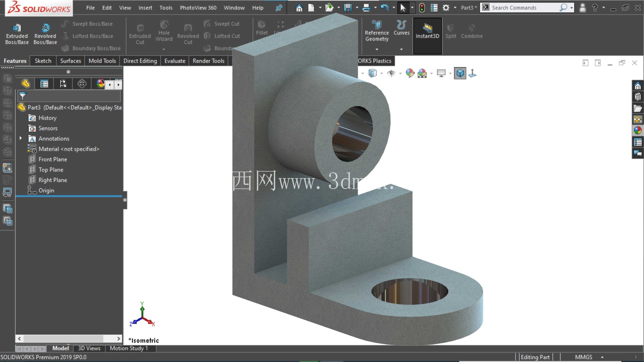Pin the menu bar with pushpin

point(279,8)
